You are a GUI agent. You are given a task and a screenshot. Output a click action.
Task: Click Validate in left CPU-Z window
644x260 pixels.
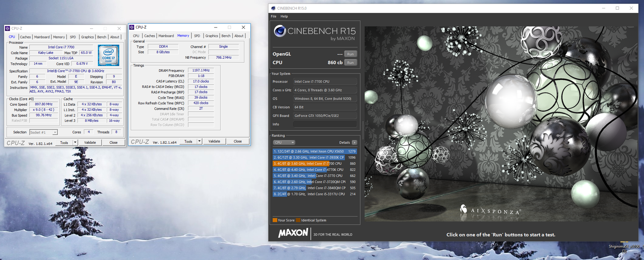click(90, 142)
